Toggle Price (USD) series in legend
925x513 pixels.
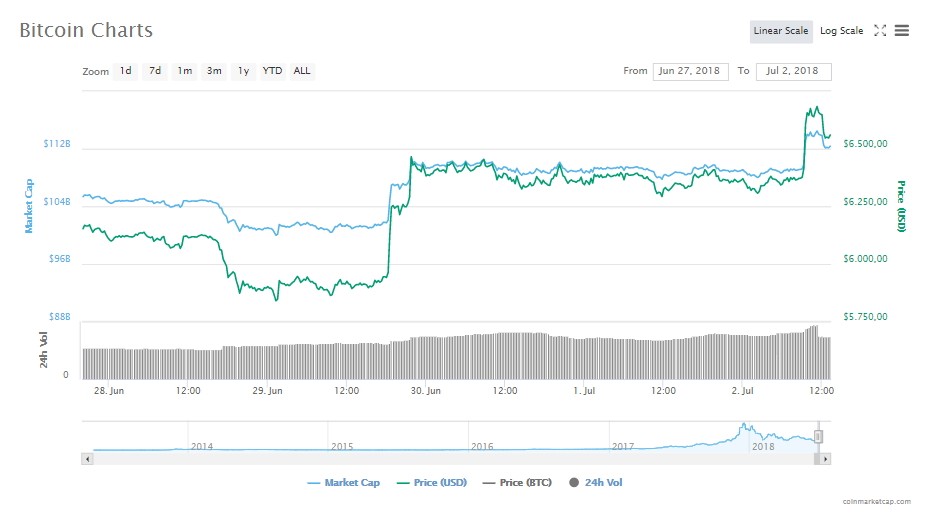(x=432, y=483)
